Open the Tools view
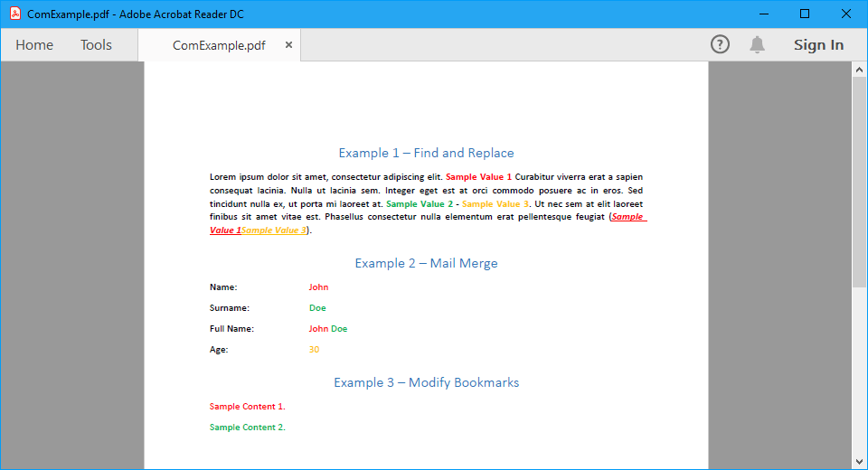 coord(96,45)
